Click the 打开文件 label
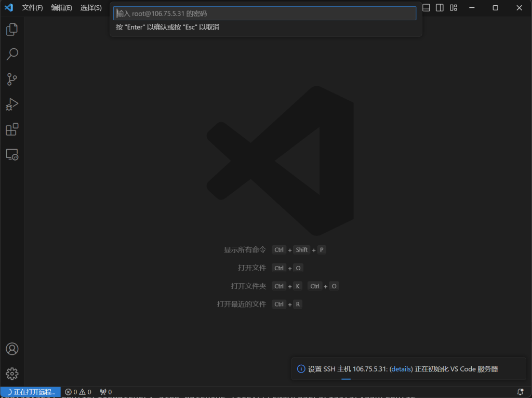This screenshot has width=532, height=398. click(x=252, y=268)
